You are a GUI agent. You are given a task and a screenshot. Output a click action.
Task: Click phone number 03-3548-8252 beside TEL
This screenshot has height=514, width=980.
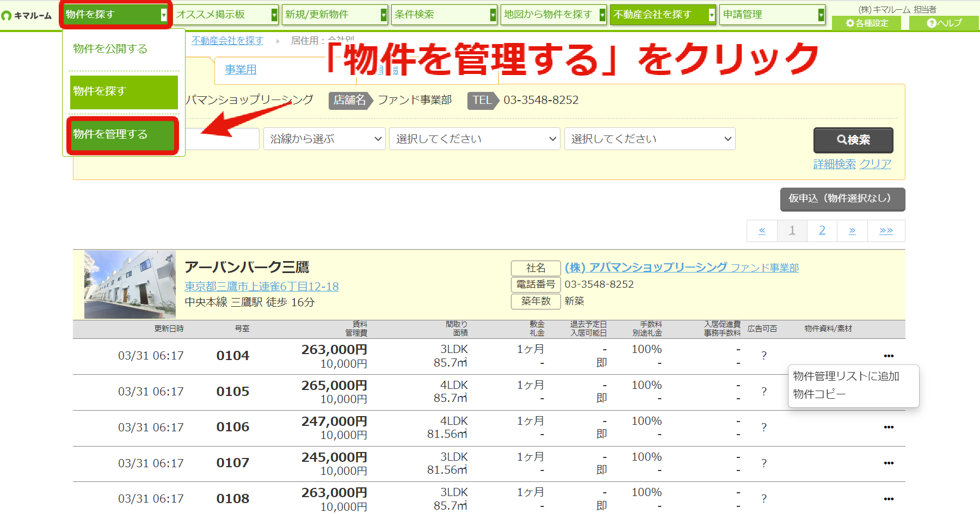pos(541,100)
